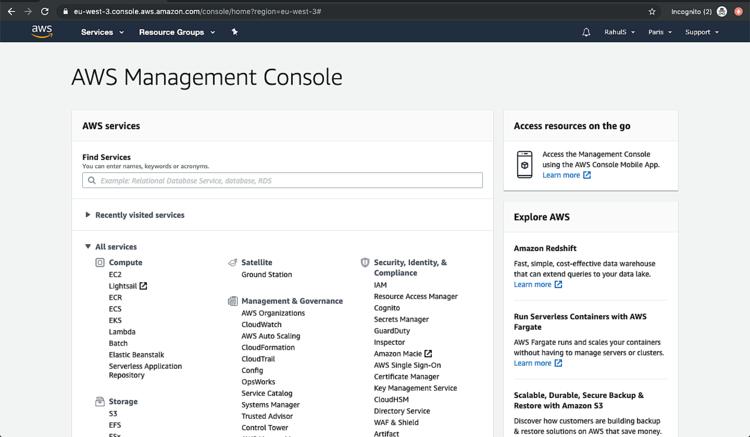Viewport: 750px width, 437px height.
Task: Click the AWS logo home icon
Action: pos(42,32)
